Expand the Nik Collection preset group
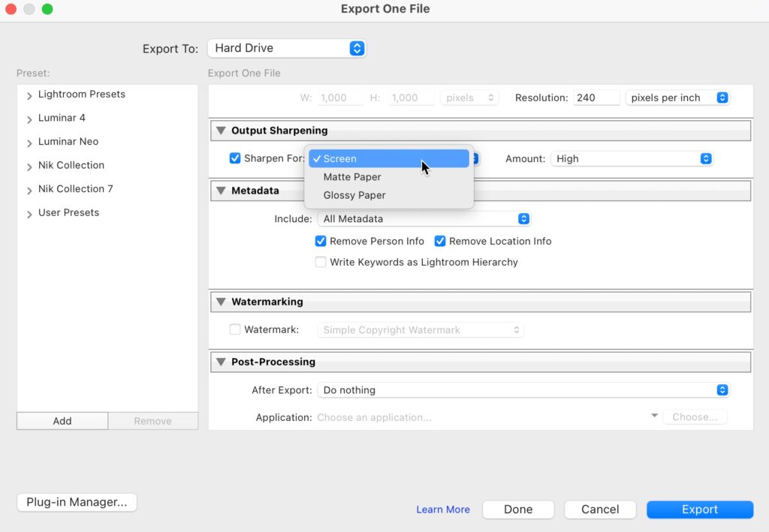 [x=29, y=167]
